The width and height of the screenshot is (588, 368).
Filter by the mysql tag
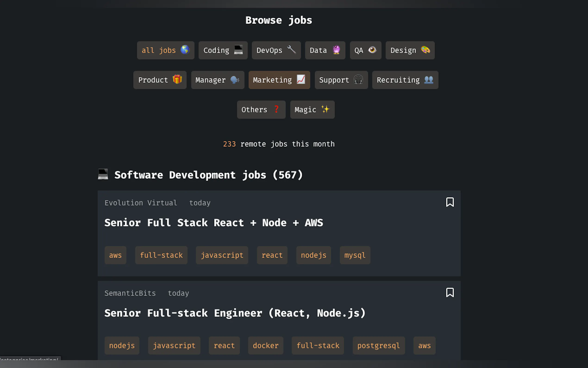[x=355, y=255]
